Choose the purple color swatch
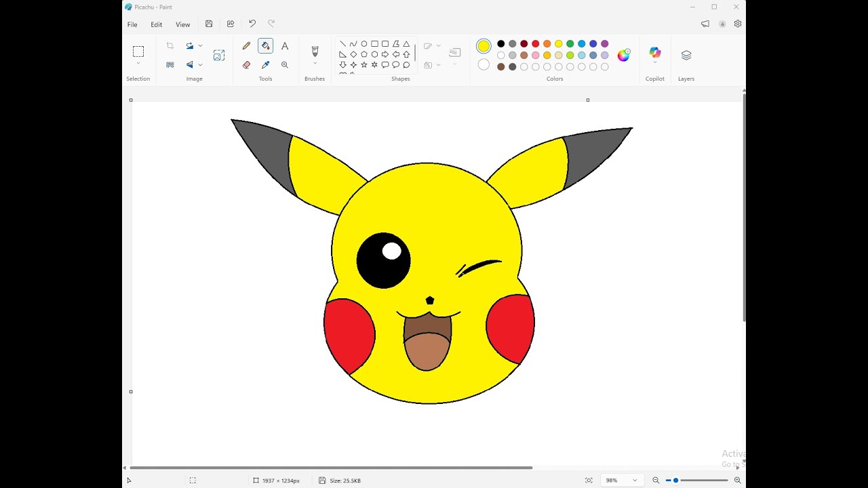 605,44
